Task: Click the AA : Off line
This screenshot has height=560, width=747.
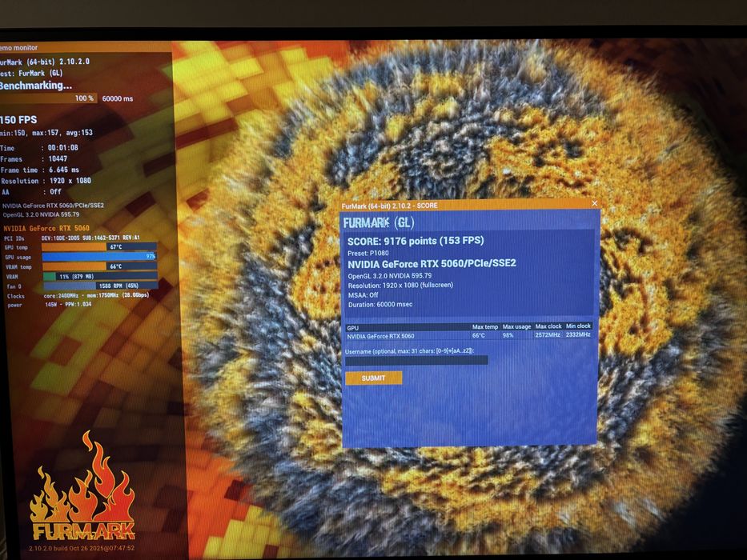Action: (x=31, y=192)
